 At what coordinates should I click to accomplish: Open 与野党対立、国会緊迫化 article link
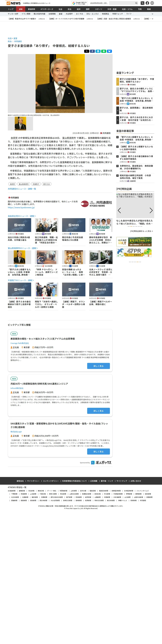(x=137, y=167)
